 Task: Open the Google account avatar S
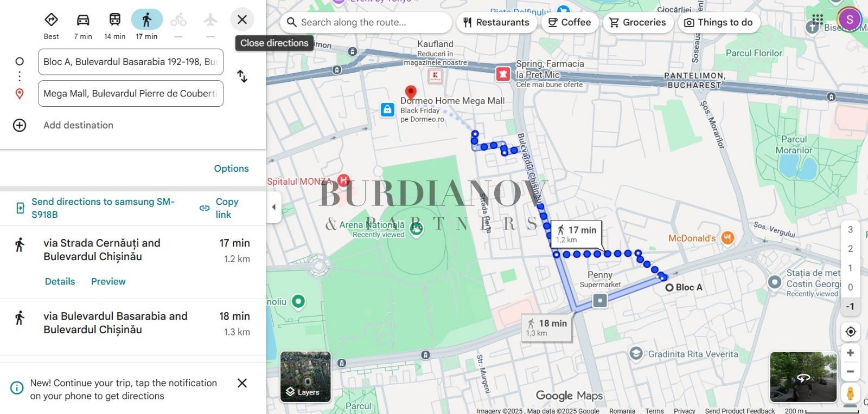click(850, 20)
